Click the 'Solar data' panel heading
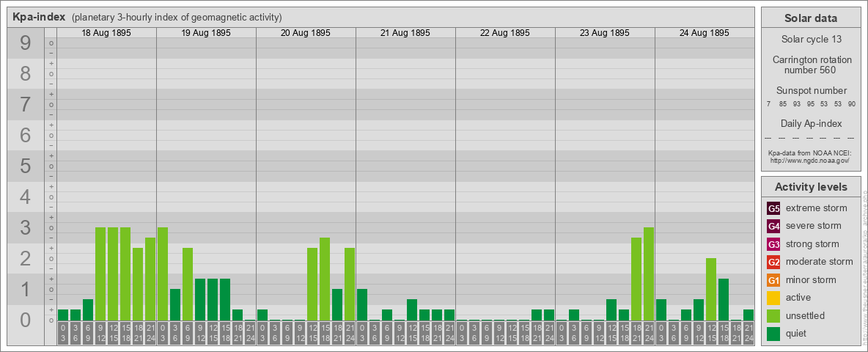868x352 pixels. click(810, 18)
